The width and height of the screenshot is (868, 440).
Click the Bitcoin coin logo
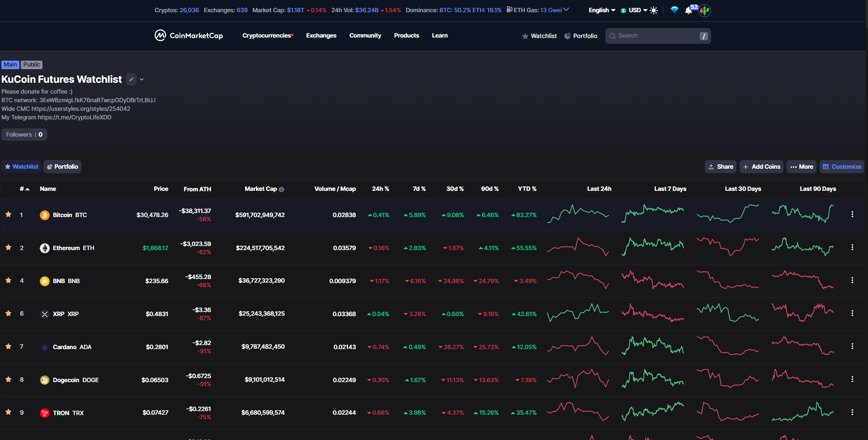coord(44,215)
